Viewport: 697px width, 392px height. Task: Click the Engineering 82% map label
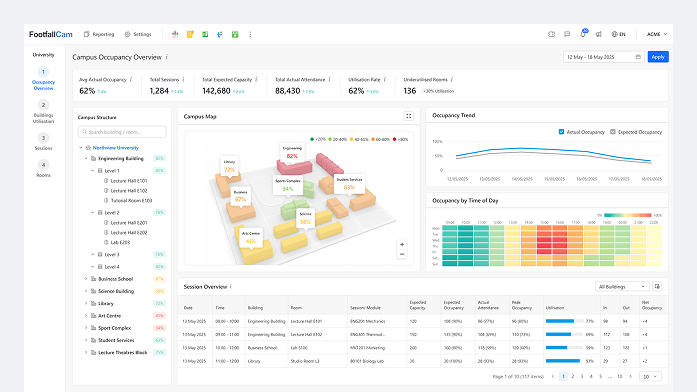(292, 152)
